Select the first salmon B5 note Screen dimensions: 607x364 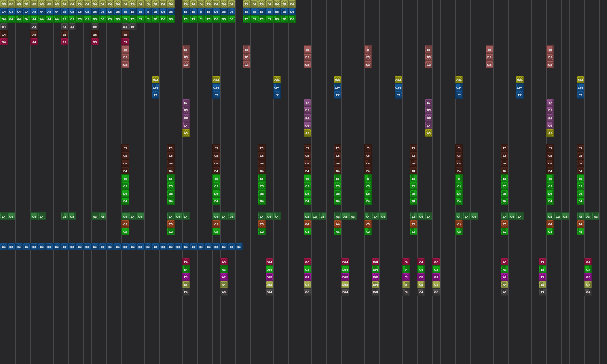point(125,57)
